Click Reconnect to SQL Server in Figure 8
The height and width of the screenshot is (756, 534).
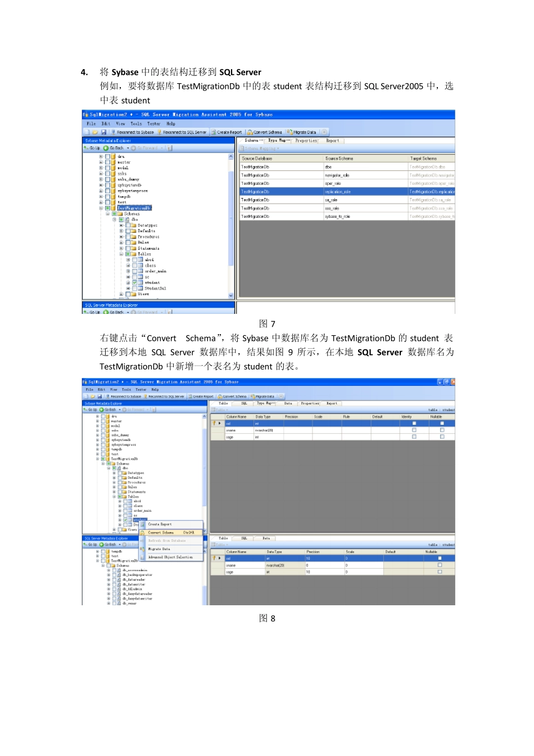point(164,396)
